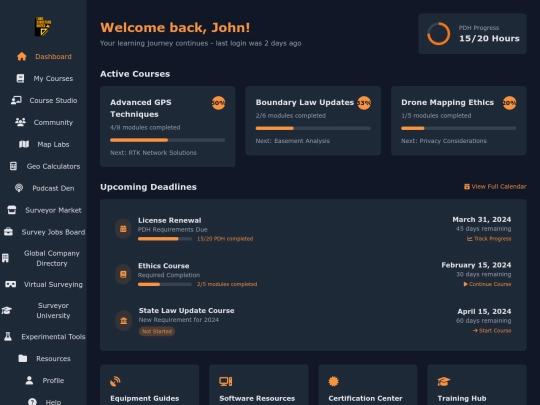Click 'Next: Privacy Considerations' text
The image size is (540, 405).
pos(444,141)
